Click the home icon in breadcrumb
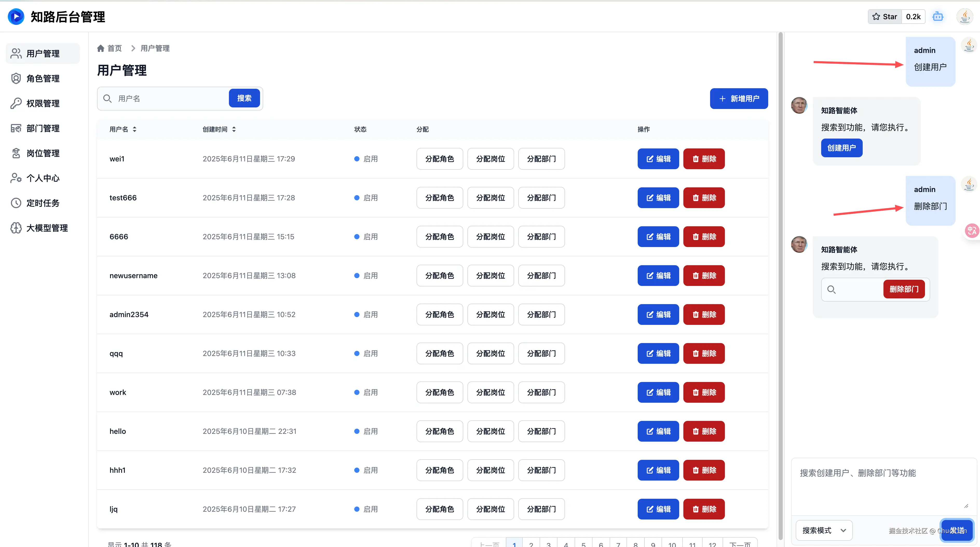This screenshot has height=547, width=980. pos(100,48)
